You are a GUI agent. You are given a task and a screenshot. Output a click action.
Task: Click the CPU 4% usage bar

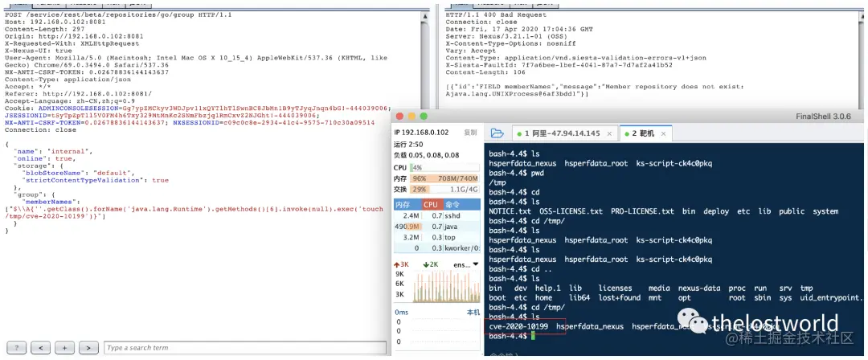pos(444,167)
